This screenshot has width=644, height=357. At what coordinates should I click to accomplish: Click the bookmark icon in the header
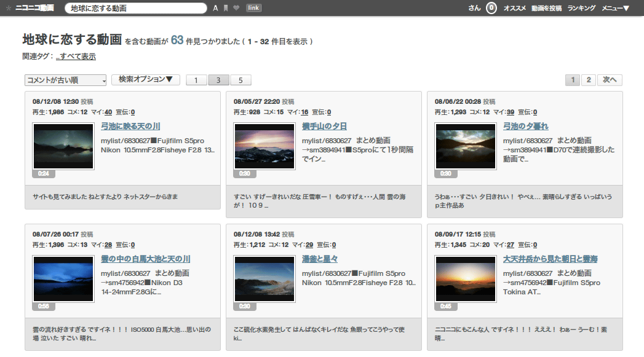coord(226,8)
